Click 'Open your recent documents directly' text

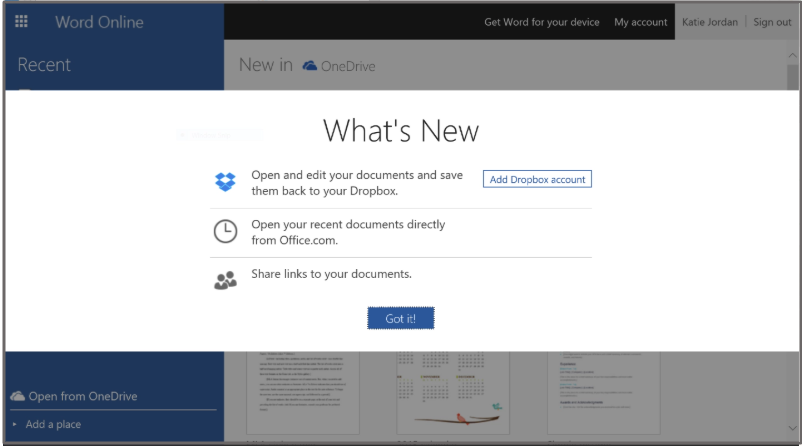click(x=348, y=224)
